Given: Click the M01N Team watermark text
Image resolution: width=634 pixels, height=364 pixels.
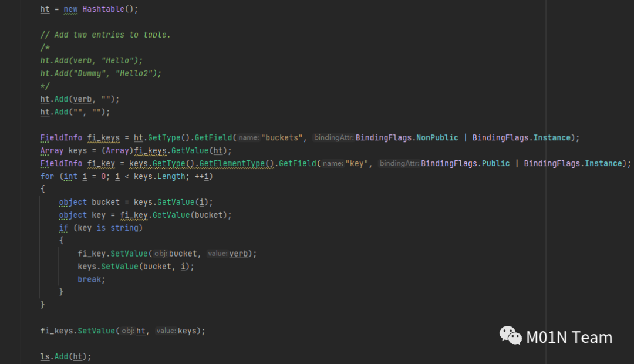Looking at the screenshot, I should pos(569,338).
